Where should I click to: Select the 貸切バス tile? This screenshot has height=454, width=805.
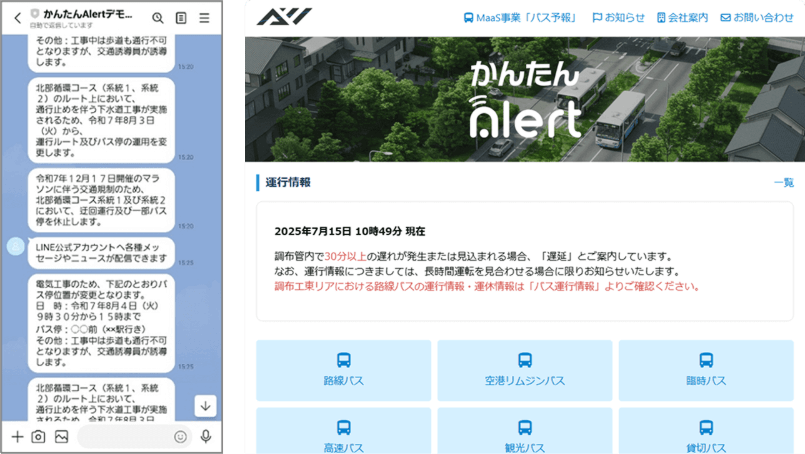(x=706, y=431)
